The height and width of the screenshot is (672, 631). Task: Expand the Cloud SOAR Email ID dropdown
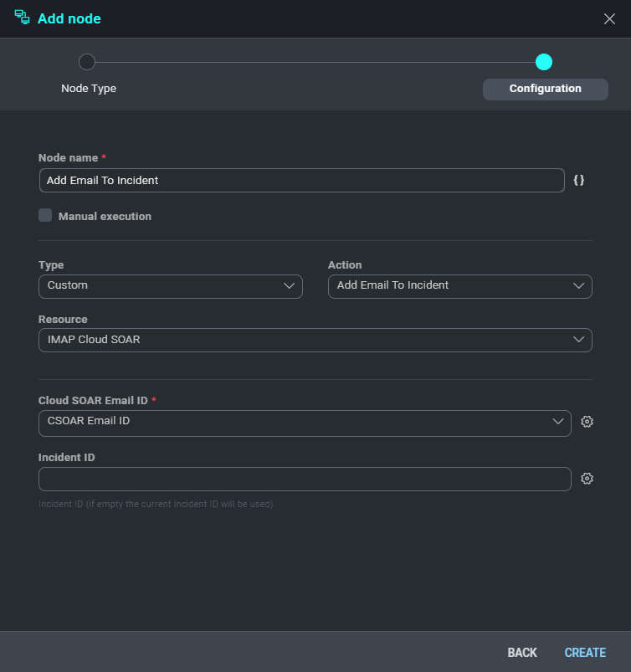(x=305, y=422)
